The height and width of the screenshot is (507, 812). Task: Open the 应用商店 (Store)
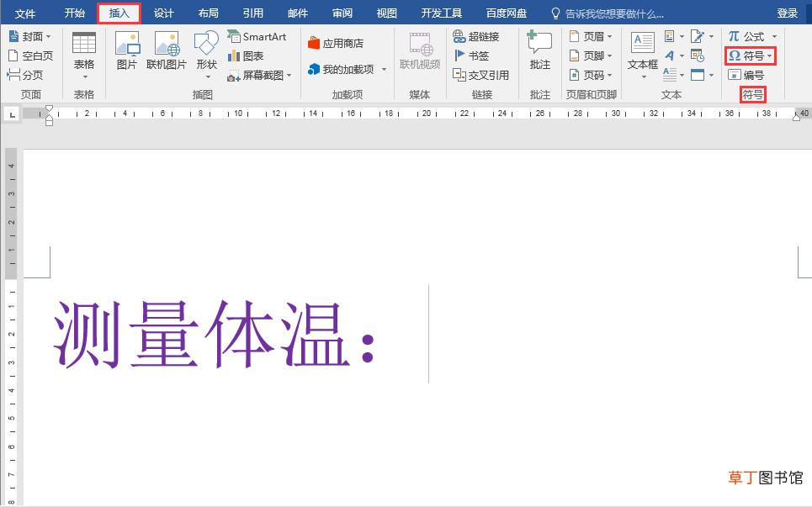coord(336,44)
